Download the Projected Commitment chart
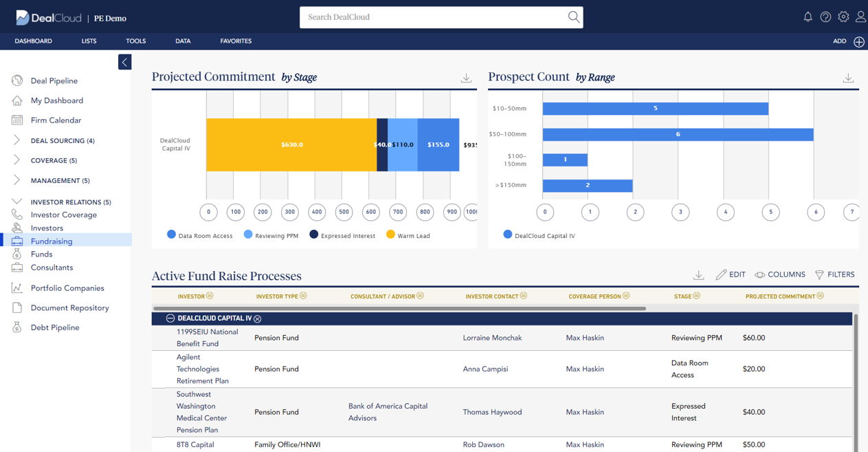 (466, 78)
